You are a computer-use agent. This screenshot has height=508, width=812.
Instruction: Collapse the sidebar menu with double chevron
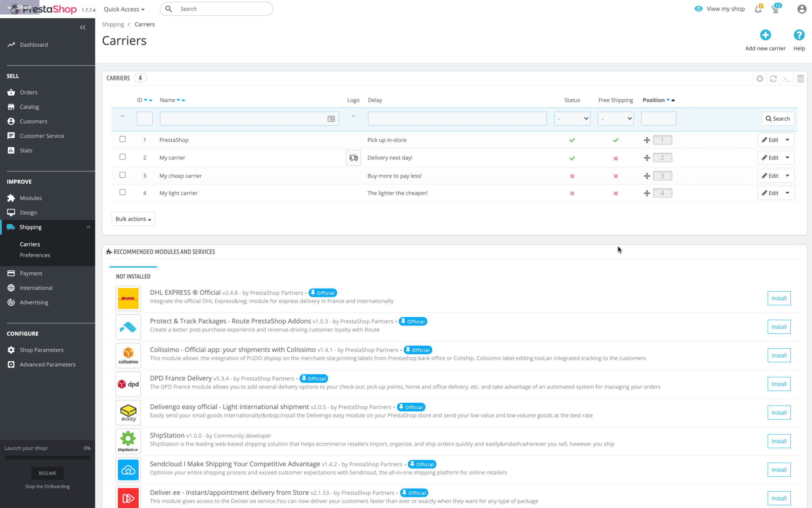click(82, 27)
